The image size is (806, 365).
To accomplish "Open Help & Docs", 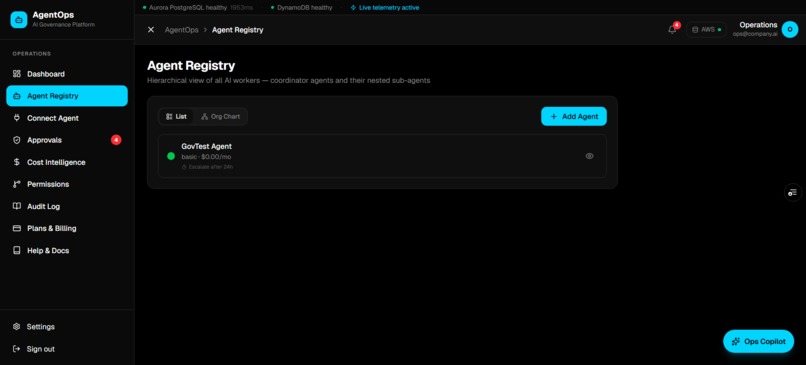I will [67, 250].
